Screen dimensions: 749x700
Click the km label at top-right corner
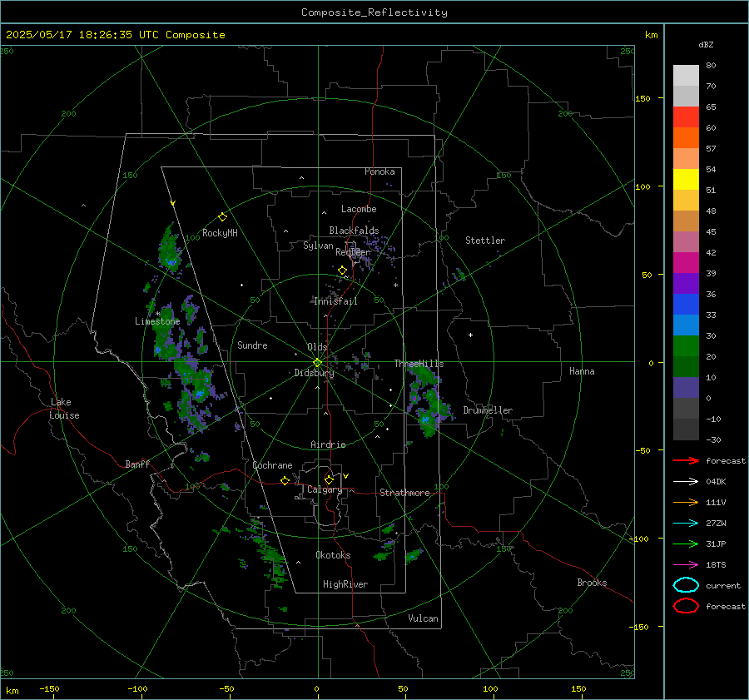click(651, 35)
